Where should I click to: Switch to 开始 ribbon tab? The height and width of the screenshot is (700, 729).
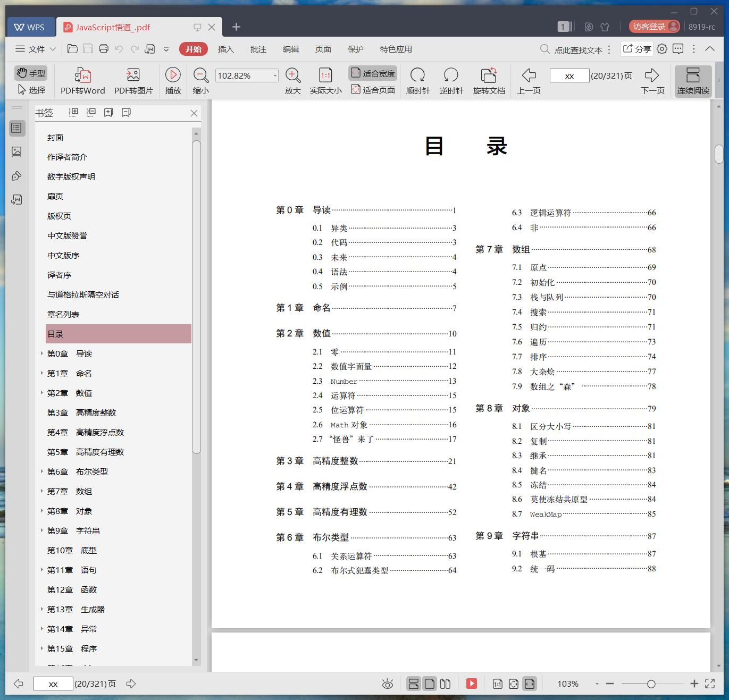pos(193,49)
